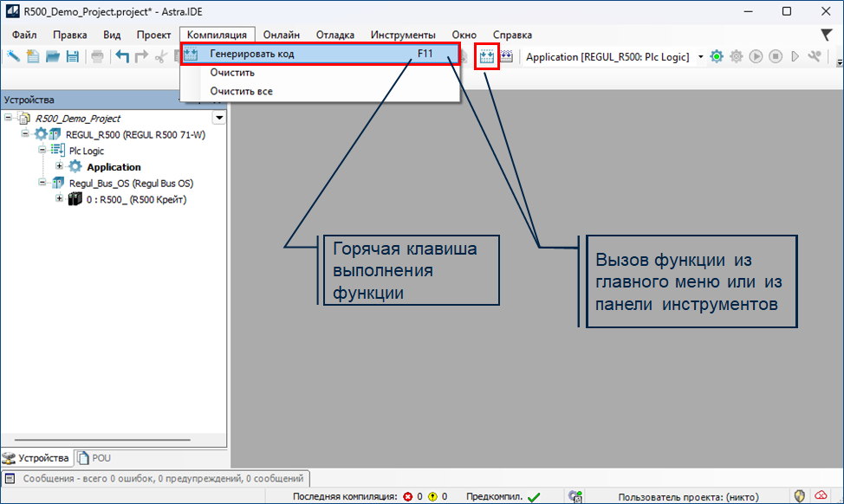The height and width of the screenshot is (504, 844).
Task: Click the Undo arrow in toolbar
Action: coord(122,57)
